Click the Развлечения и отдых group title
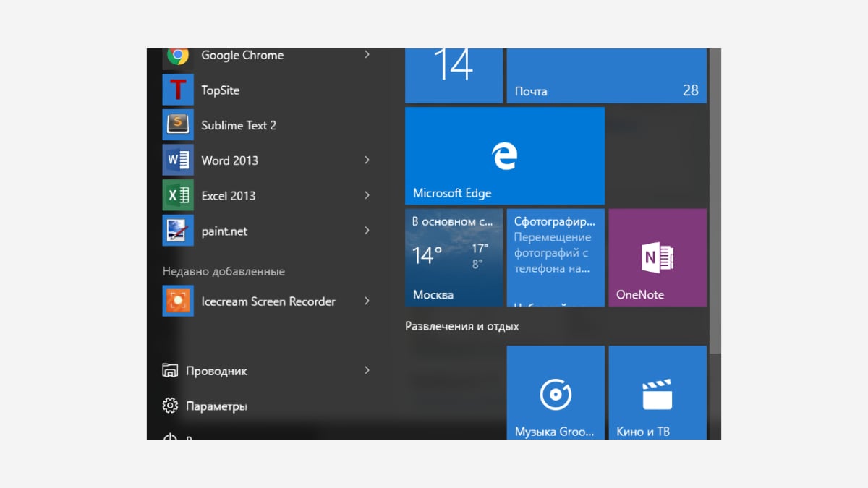 pyautogui.click(x=462, y=326)
